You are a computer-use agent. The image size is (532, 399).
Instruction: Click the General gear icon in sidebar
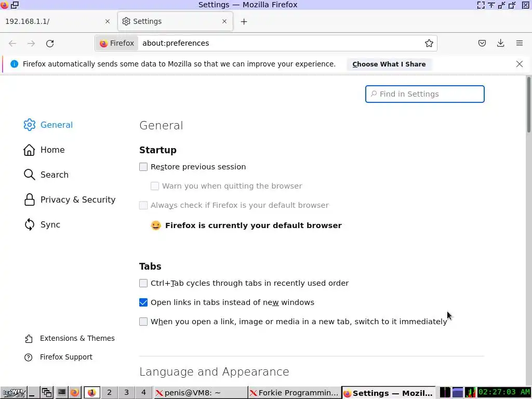(x=30, y=125)
